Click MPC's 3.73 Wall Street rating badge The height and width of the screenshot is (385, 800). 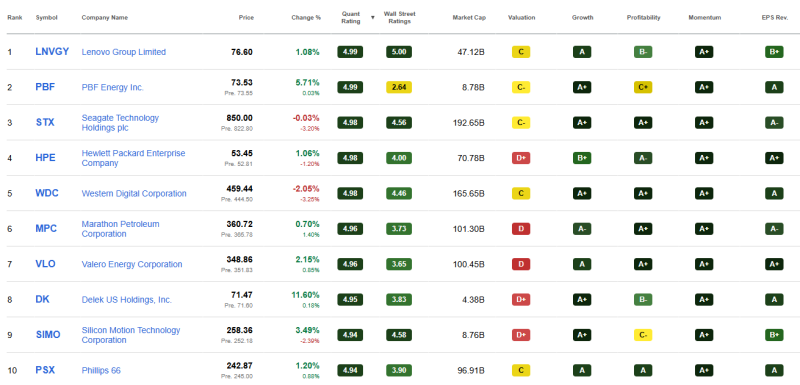[399, 229]
